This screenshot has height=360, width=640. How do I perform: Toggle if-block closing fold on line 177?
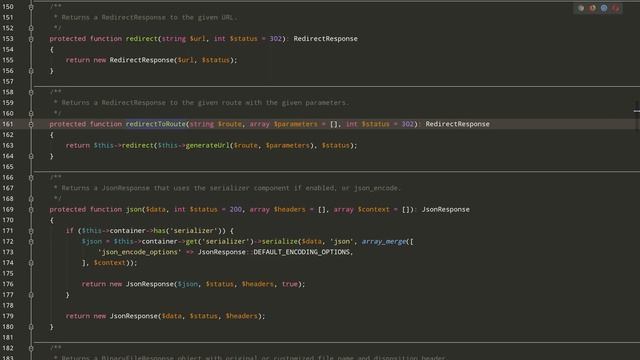[x=31, y=295]
